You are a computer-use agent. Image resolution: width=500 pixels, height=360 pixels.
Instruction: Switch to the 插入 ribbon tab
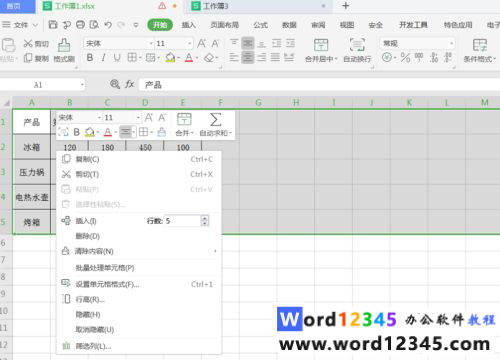(189, 25)
